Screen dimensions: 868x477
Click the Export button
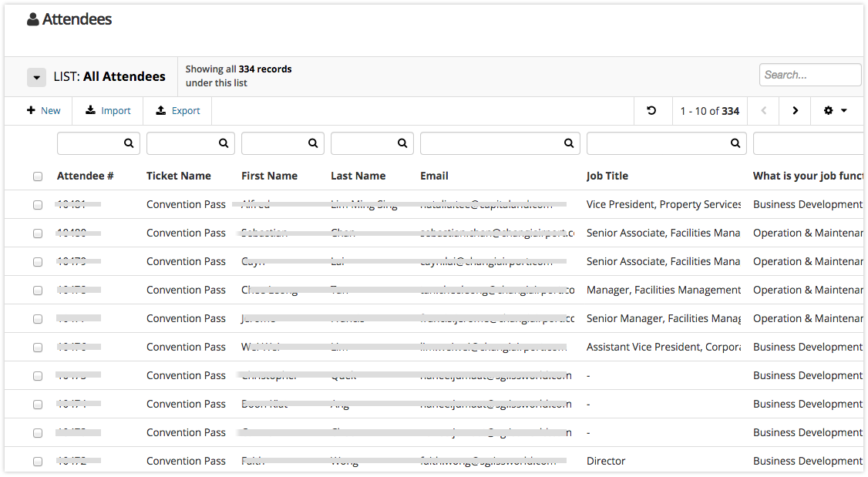coord(178,111)
